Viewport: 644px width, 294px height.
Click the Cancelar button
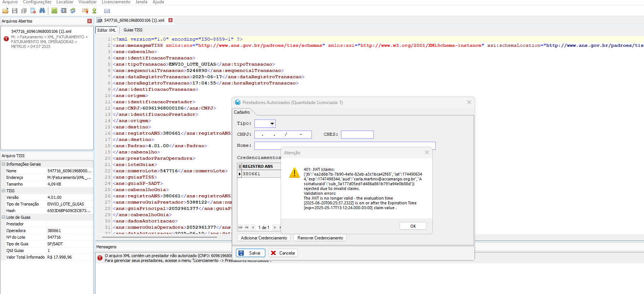[x=283, y=253]
